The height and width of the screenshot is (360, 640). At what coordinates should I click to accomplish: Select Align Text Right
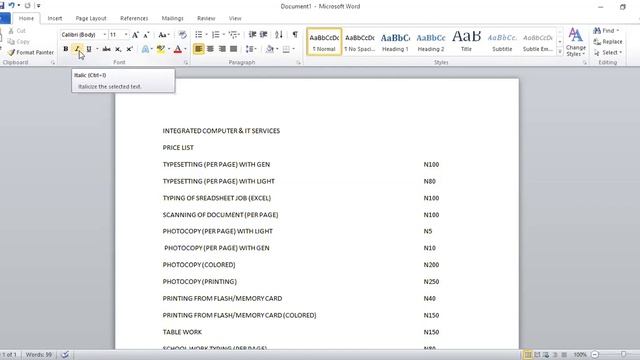[222, 49]
